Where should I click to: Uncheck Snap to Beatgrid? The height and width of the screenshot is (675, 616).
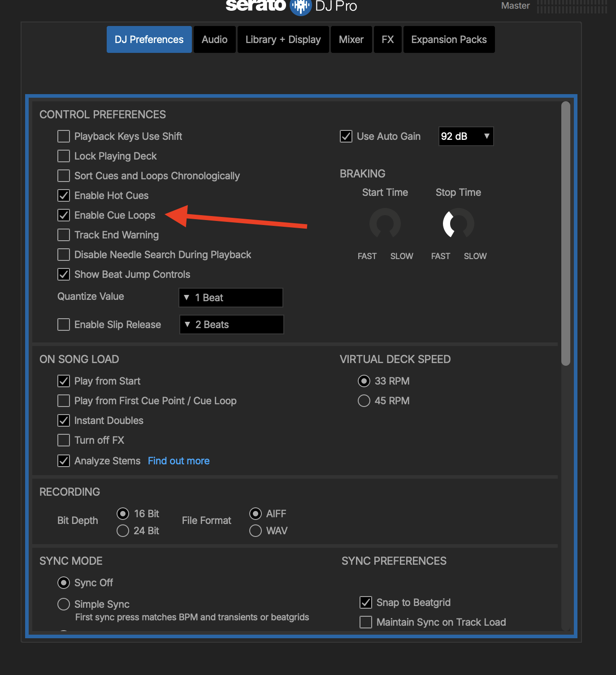click(x=366, y=602)
